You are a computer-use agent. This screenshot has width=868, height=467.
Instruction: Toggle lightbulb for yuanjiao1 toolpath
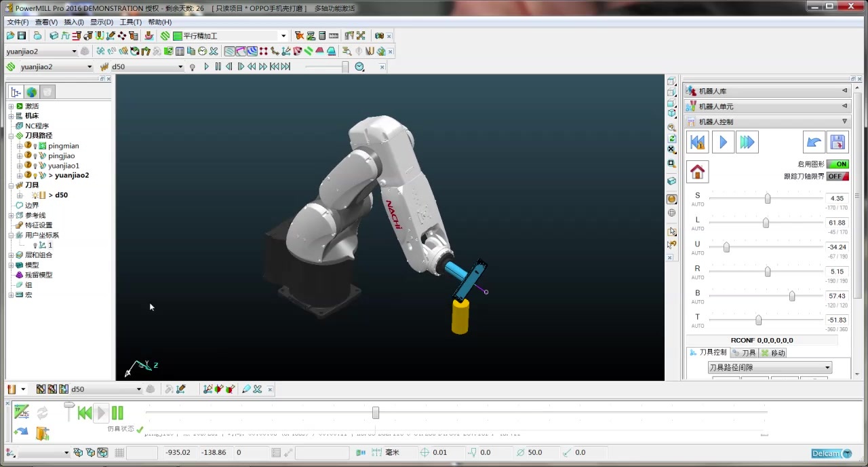click(35, 166)
